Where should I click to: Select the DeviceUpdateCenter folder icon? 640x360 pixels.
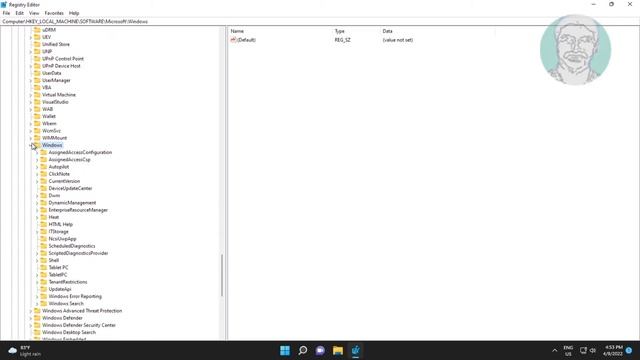pyautogui.click(x=44, y=188)
